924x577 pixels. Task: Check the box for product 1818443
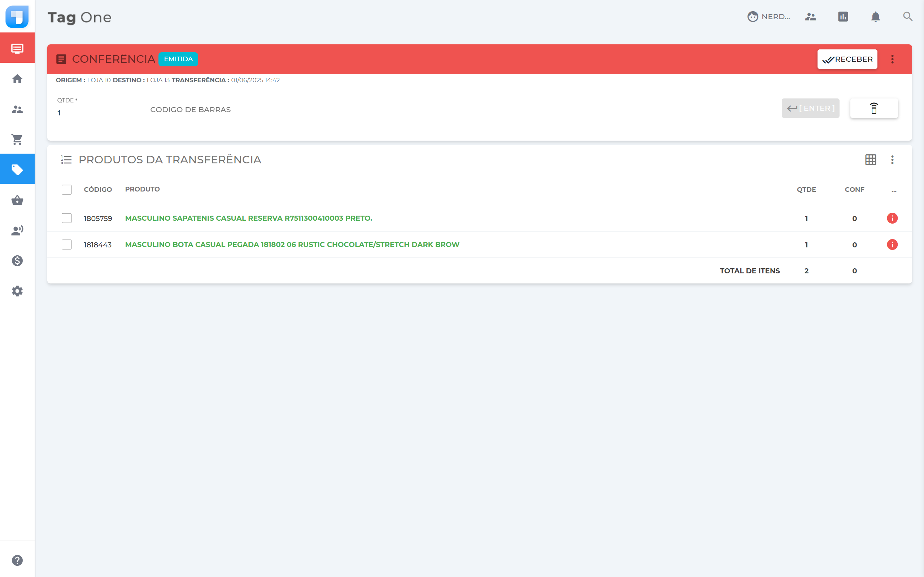(x=66, y=245)
